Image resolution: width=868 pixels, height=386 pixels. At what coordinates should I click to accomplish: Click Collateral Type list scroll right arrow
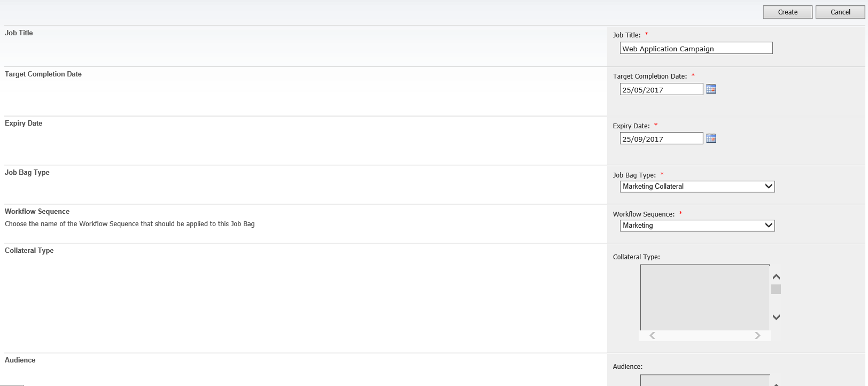pos(757,336)
